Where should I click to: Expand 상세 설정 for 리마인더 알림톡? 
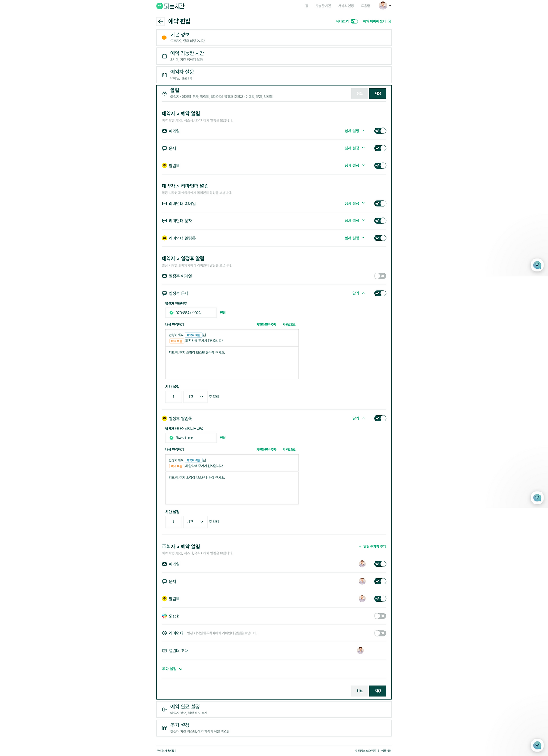click(x=355, y=238)
